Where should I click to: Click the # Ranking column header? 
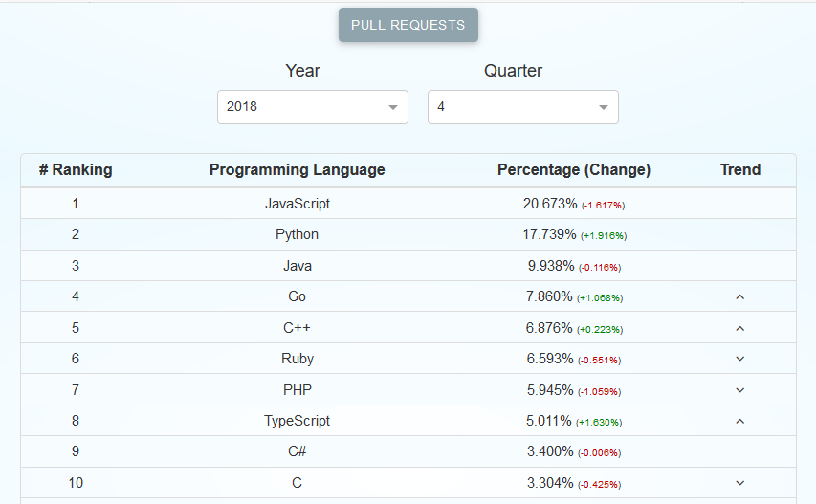(76, 170)
